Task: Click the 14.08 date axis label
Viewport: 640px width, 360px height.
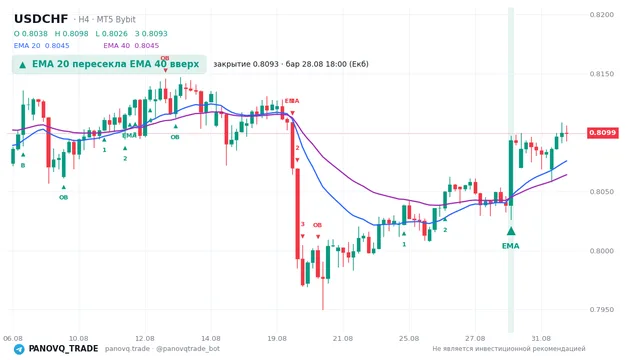Action: (x=211, y=338)
